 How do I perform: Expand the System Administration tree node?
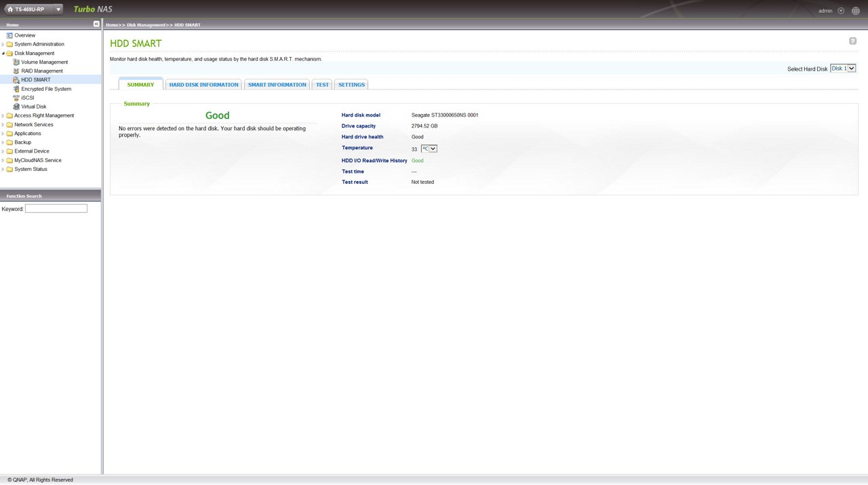pos(3,44)
